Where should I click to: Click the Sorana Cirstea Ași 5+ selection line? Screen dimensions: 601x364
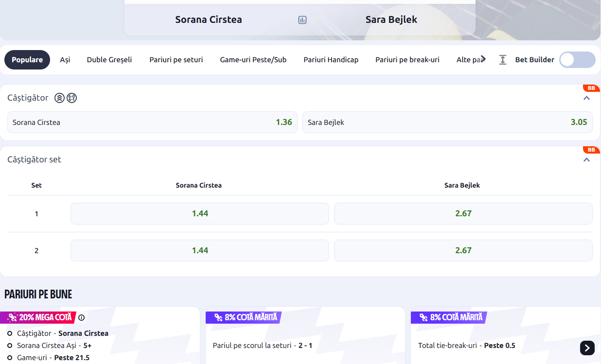[54, 346]
